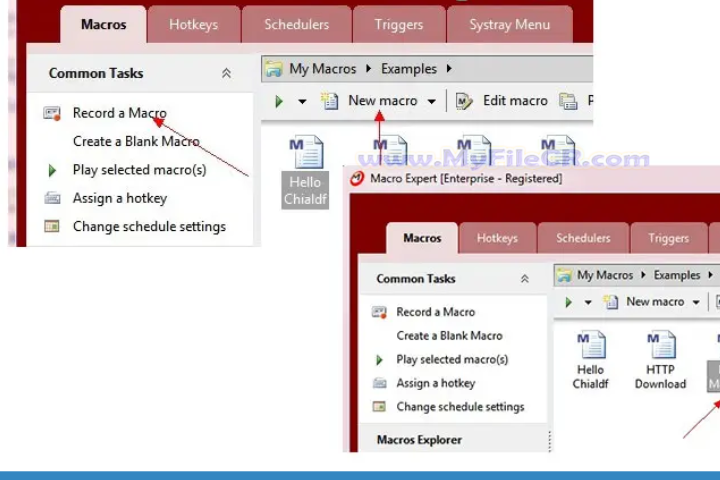Click green play toolbar button, top window
Screen dimensions: 720x480
click(x=279, y=101)
